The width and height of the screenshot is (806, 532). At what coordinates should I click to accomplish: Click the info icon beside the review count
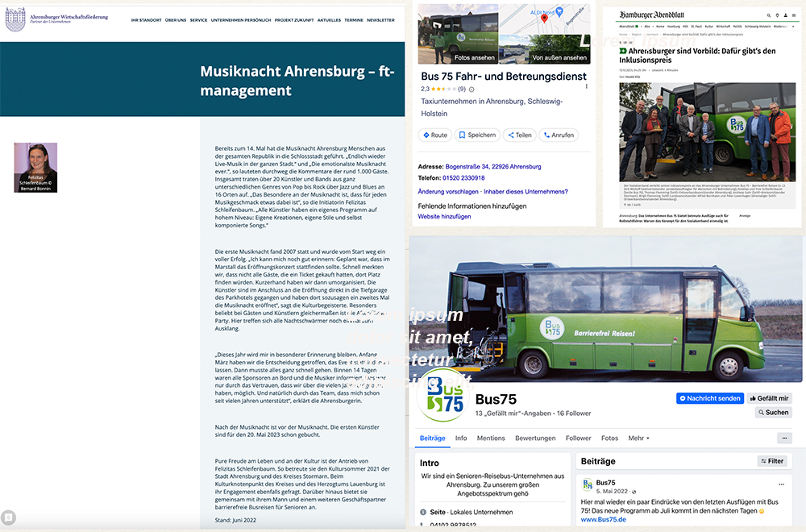point(472,89)
